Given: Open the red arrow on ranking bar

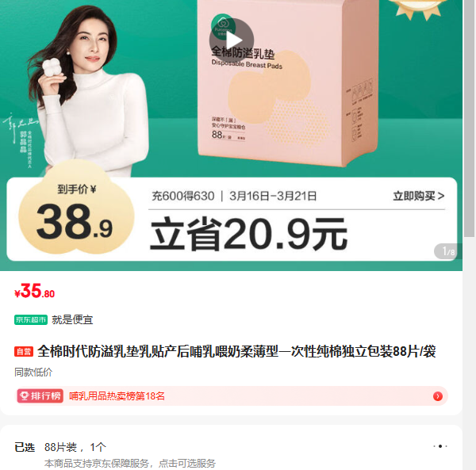Looking at the screenshot, I should pos(437,396).
